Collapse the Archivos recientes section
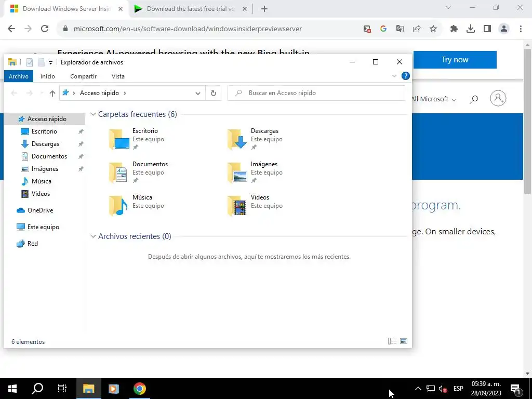 point(93,236)
